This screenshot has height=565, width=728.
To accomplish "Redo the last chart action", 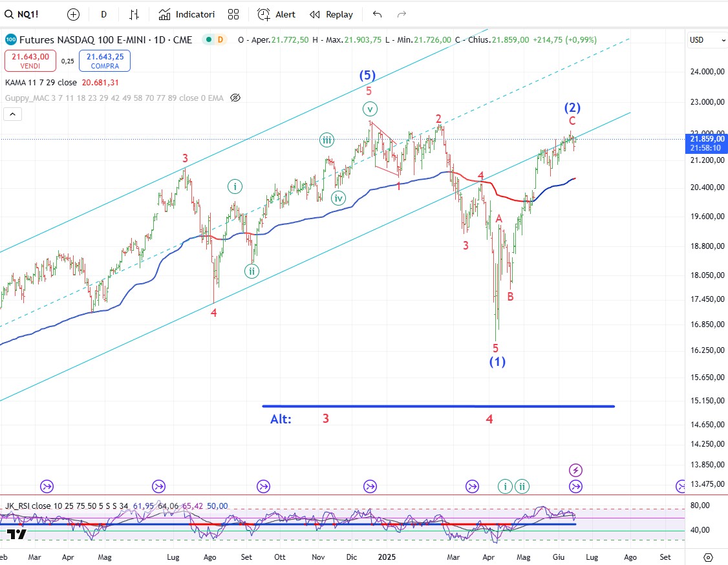I will point(401,14).
